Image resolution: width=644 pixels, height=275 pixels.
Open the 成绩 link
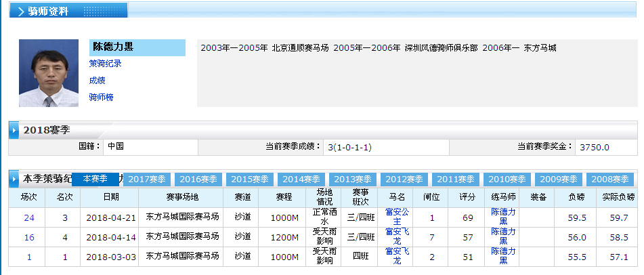97,81
